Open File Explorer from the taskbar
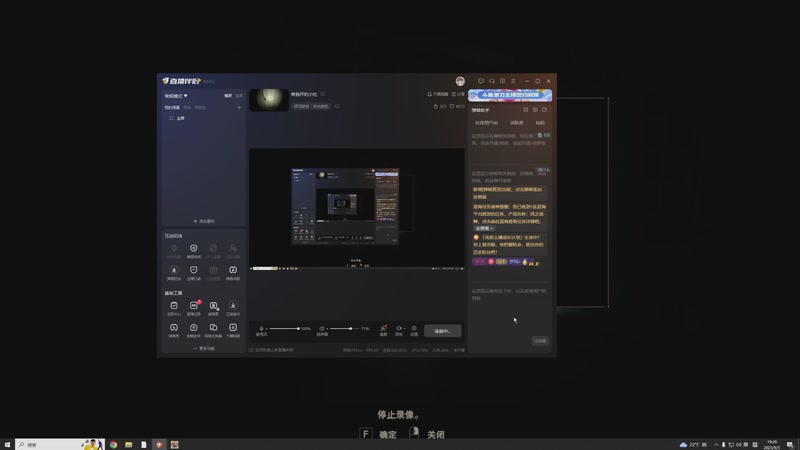 point(129,444)
